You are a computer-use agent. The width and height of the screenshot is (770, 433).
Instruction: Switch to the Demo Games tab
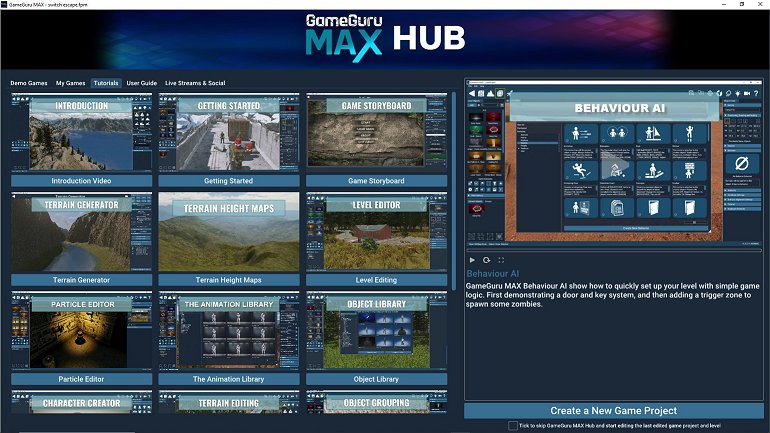coord(30,83)
